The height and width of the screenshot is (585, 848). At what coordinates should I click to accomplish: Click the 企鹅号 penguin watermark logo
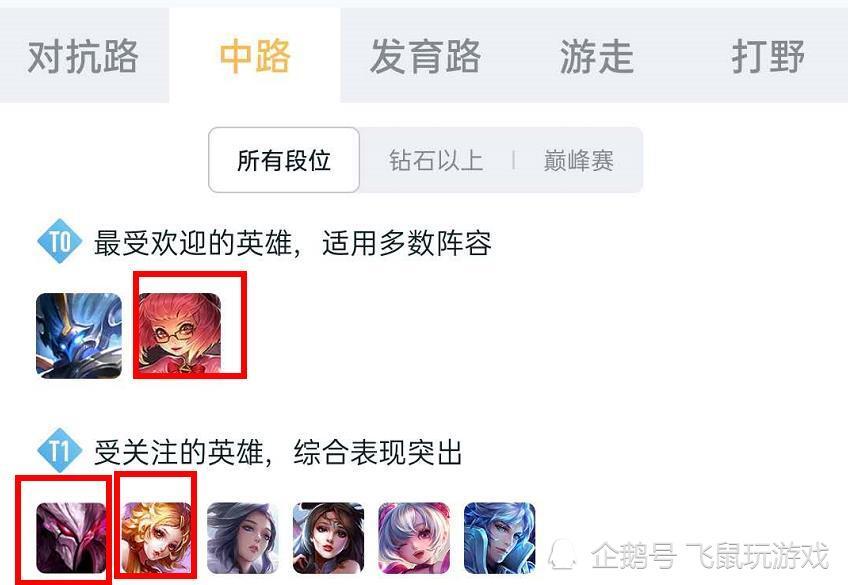pos(562,554)
